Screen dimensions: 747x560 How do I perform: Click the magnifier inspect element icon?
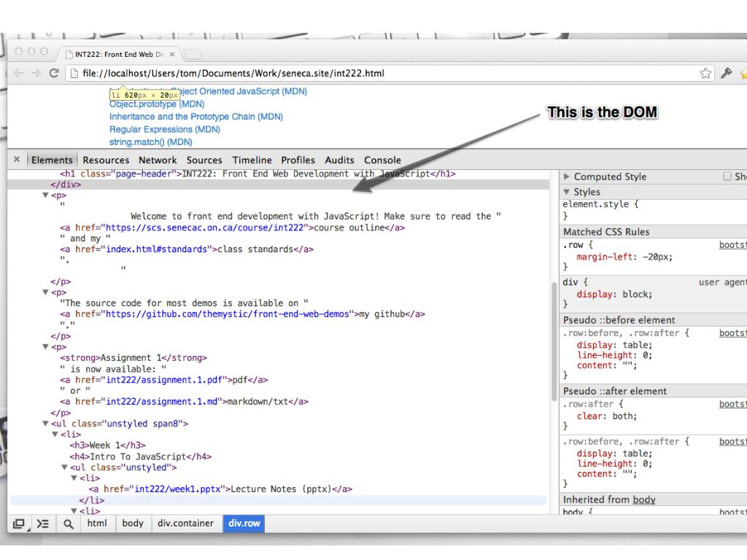tap(68, 524)
